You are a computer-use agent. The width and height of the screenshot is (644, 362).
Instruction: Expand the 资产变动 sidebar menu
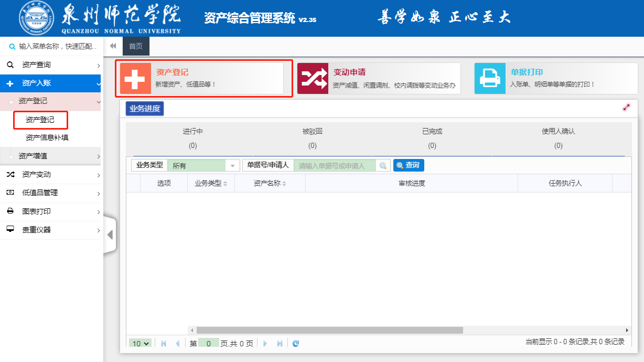pyautogui.click(x=50, y=175)
